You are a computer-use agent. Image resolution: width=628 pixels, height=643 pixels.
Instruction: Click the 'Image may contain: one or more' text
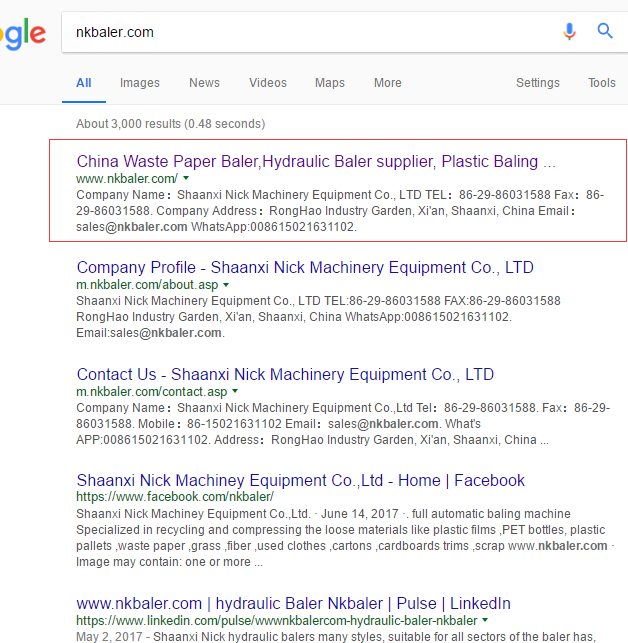(x=169, y=562)
